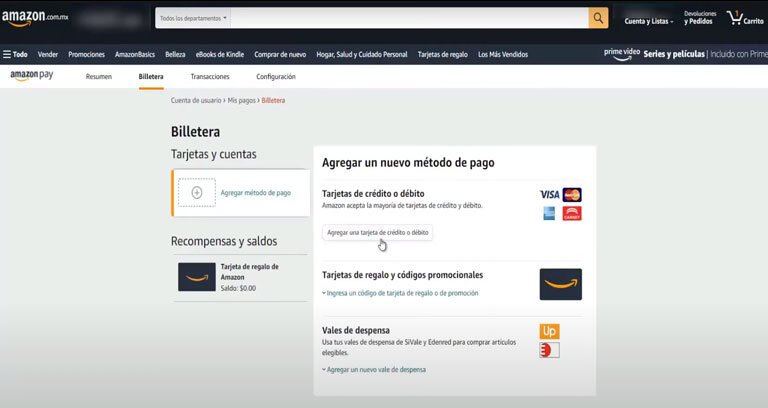Open AmazonBasics in the navigation bar
Viewport: 768px width, 408px height.
pos(135,54)
